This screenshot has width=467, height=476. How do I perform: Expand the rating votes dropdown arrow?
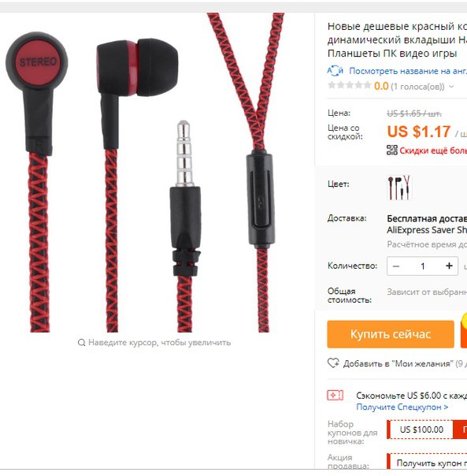[451, 87]
